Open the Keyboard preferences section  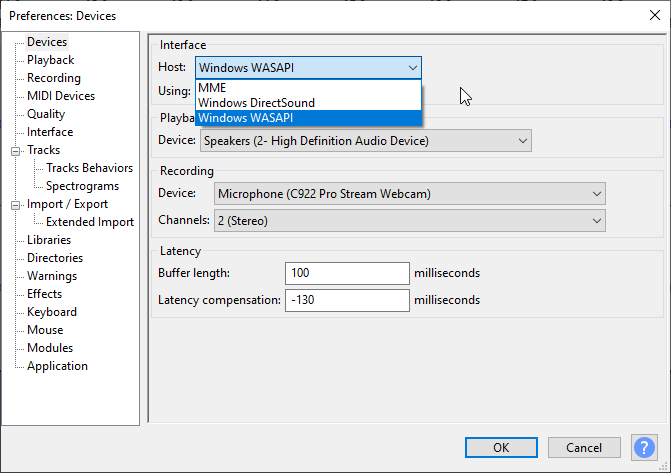(x=52, y=312)
